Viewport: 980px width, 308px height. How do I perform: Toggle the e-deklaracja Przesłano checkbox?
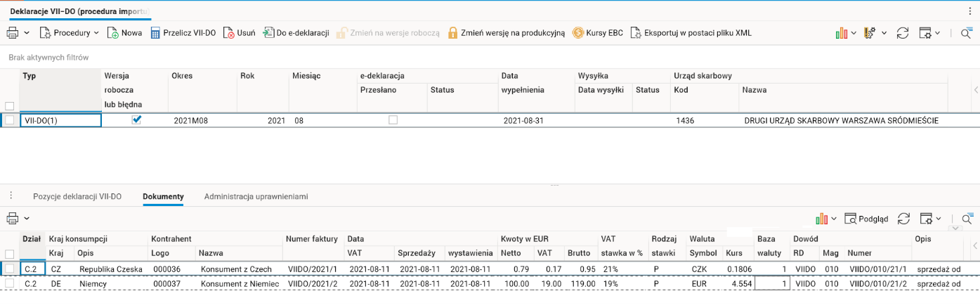click(393, 120)
